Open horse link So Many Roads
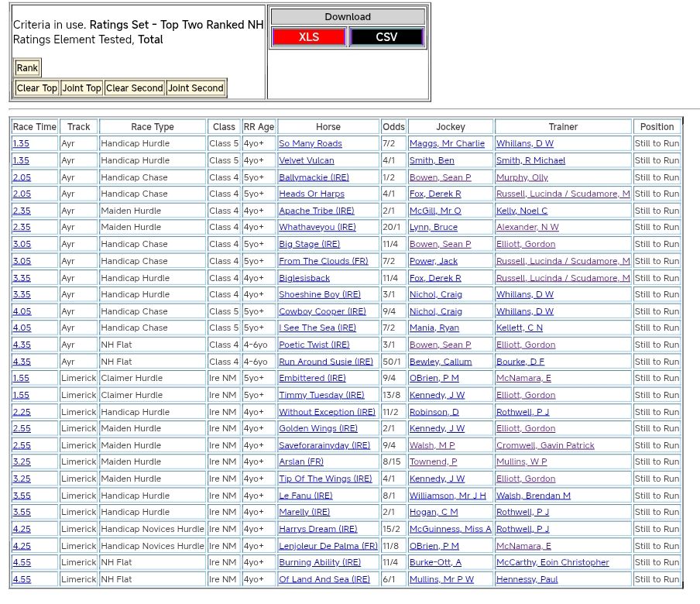700x604 pixels. 310,144
